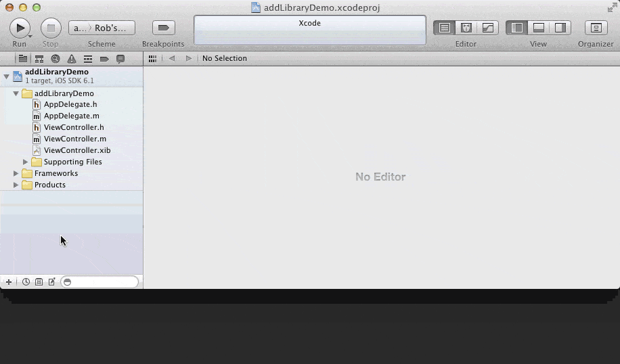Click the filter field magnifier icon
The height and width of the screenshot is (364, 620).
click(x=68, y=281)
